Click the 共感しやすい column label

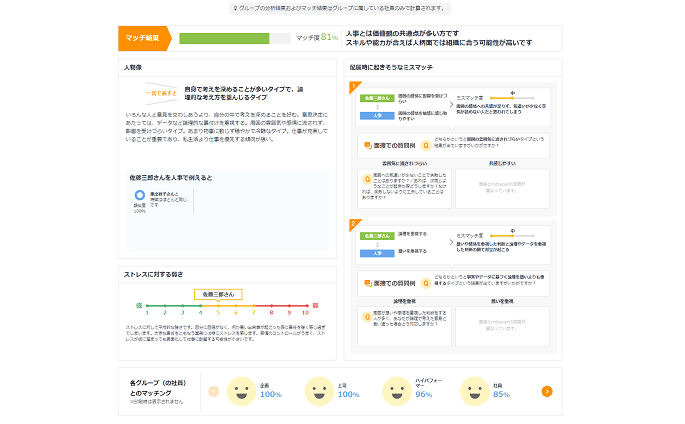pos(502,163)
